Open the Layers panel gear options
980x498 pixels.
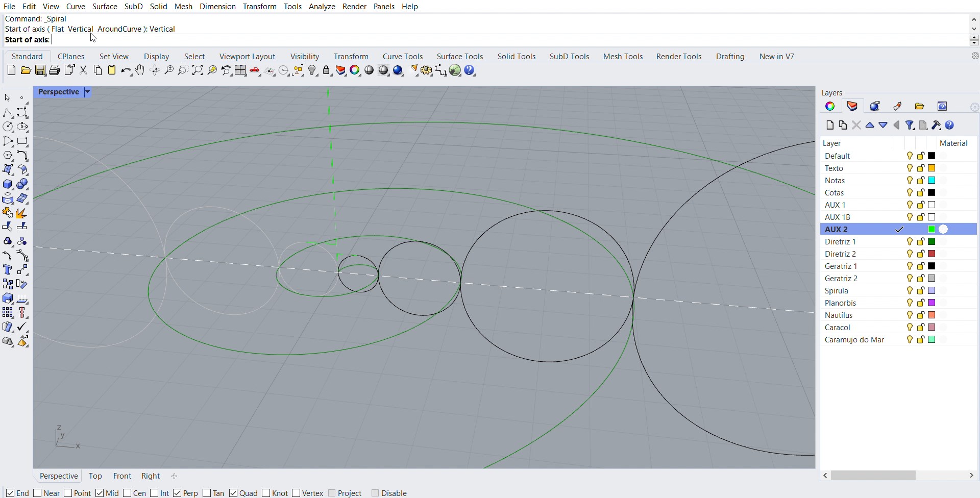(x=974, y=107)
